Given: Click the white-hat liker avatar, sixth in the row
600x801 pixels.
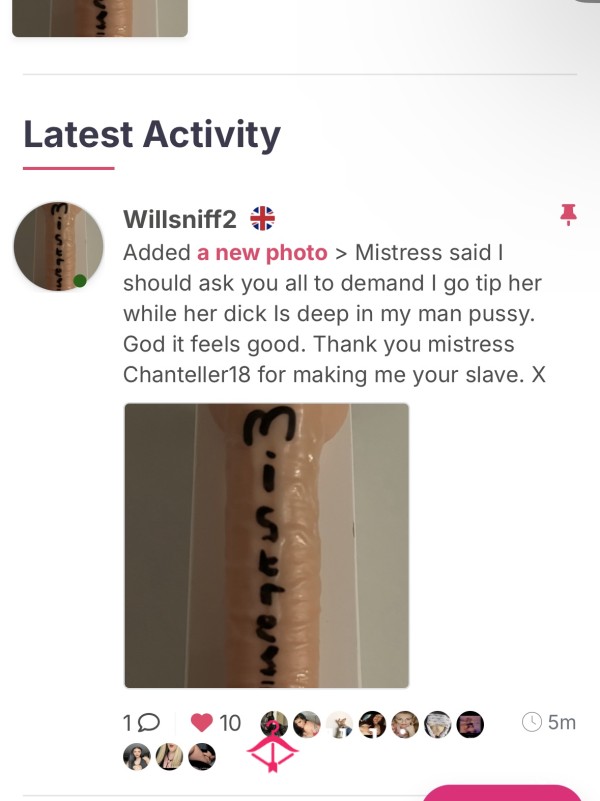Looking at the screenshot, I should (438, 724).
